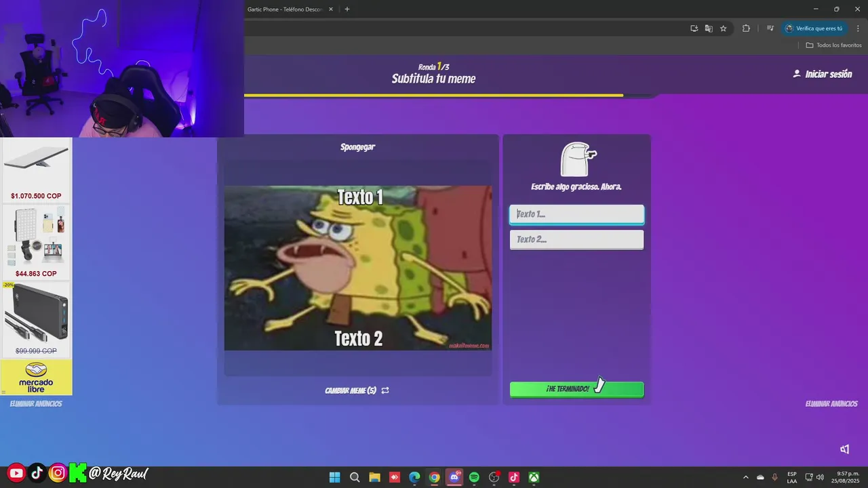Screen dimensions: 868x488
Task: Open the Chrome extensions puzzle icon
Action: [746, 28]
